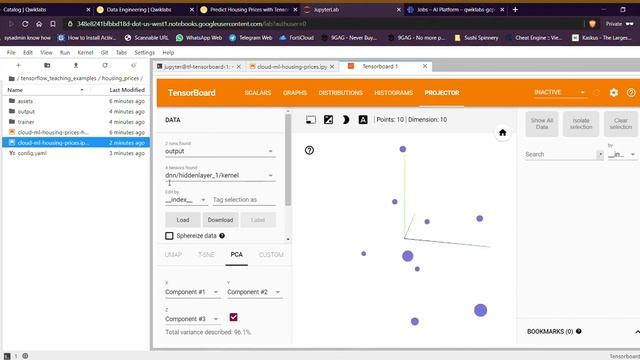The height and width of the screenshot is (360, 640).
Task: Switch to the GRAPHS tab
Action: 295,93
